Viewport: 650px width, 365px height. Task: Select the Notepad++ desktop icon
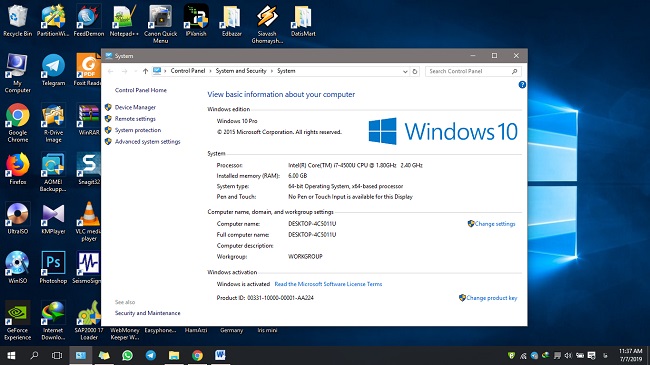tap(124, 21)
